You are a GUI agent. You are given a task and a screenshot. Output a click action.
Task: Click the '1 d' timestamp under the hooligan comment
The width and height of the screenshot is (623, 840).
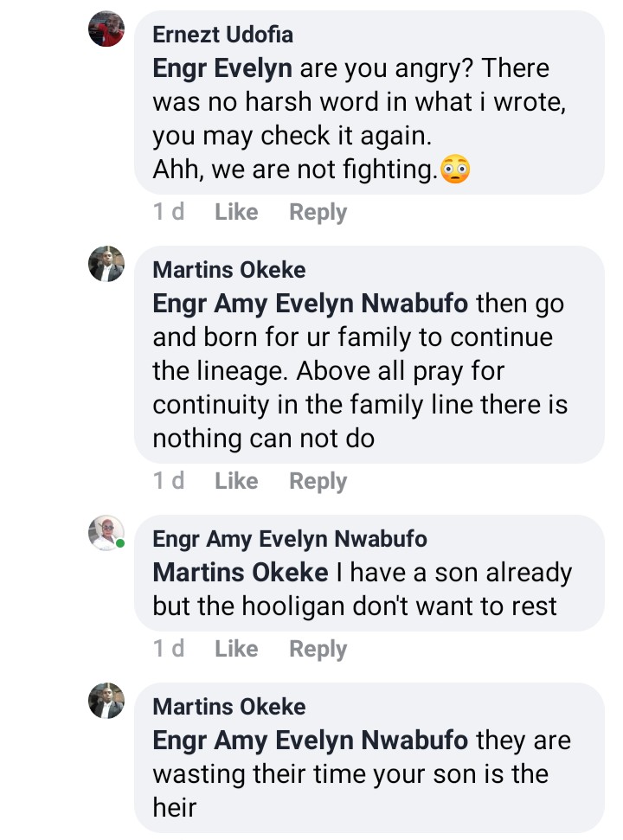[169, 649]
